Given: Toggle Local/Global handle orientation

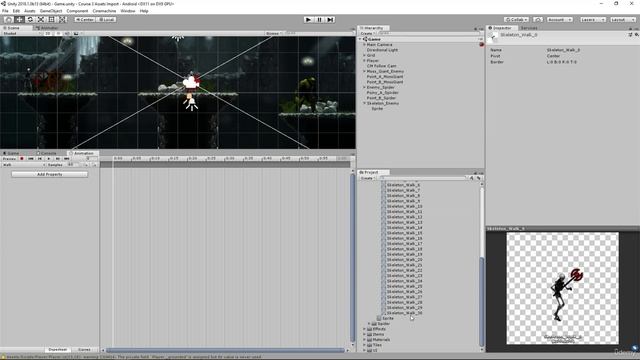Looking at the screenshot, I should pos(106,19).
